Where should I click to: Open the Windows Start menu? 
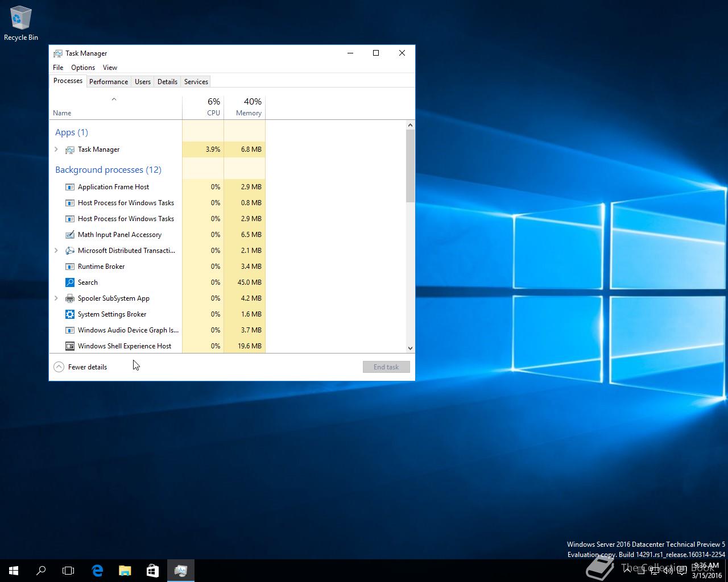(14, 571)
